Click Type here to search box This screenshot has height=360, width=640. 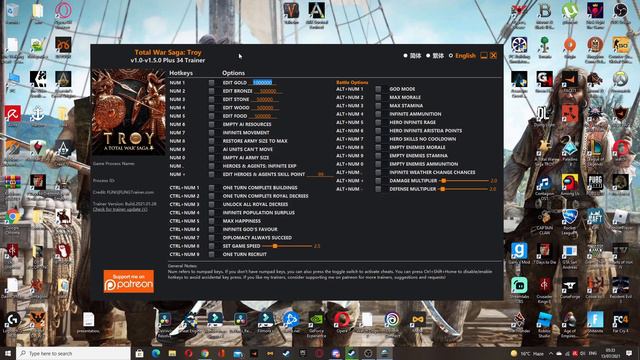(73, 353)
